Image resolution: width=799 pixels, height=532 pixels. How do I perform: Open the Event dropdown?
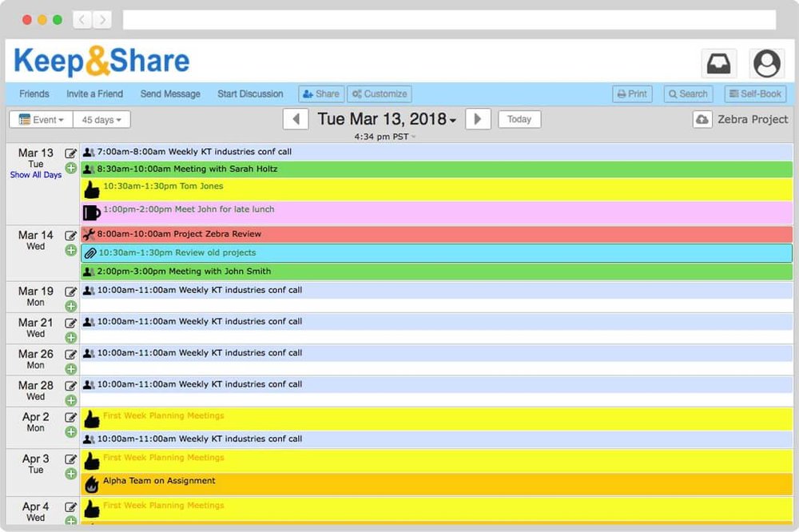pos(40,119)
